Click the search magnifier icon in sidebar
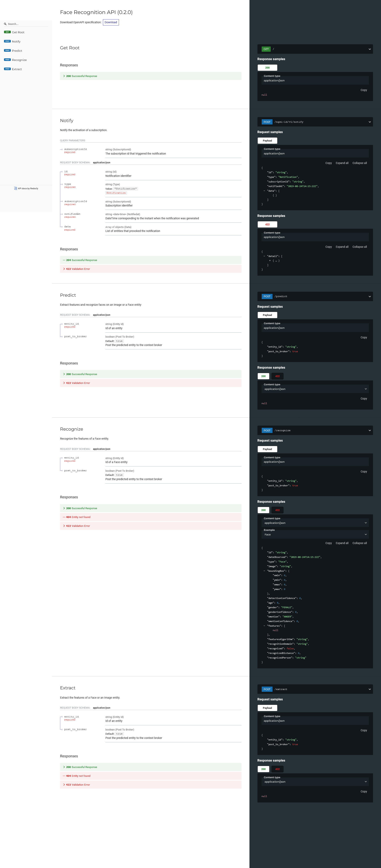381x868 pixels. point(5,24)
